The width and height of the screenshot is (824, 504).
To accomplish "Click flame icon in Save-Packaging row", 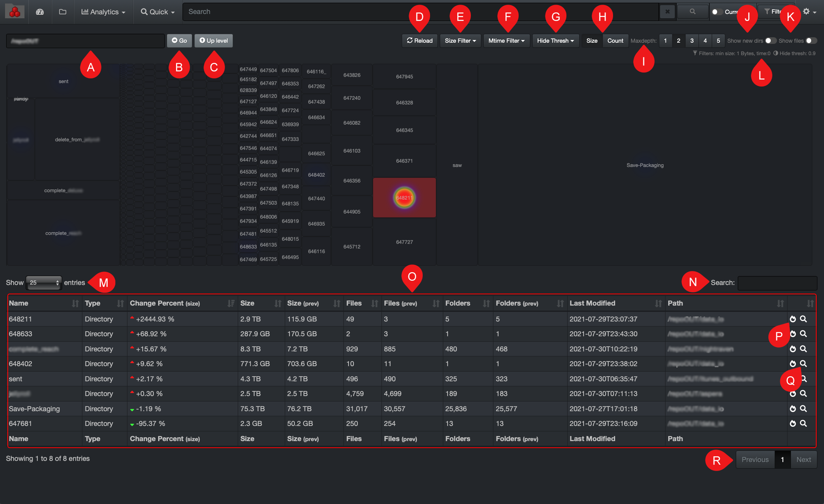I will pos(793,409).
